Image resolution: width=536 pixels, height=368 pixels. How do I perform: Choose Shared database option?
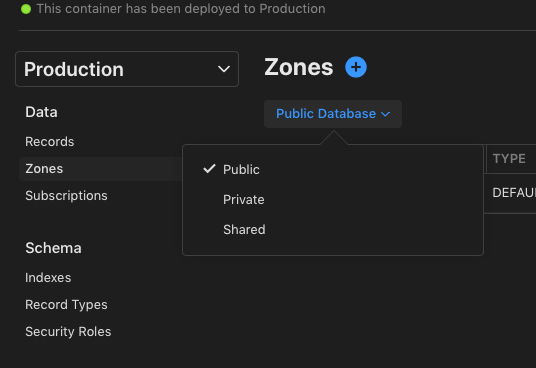point(244,230)
